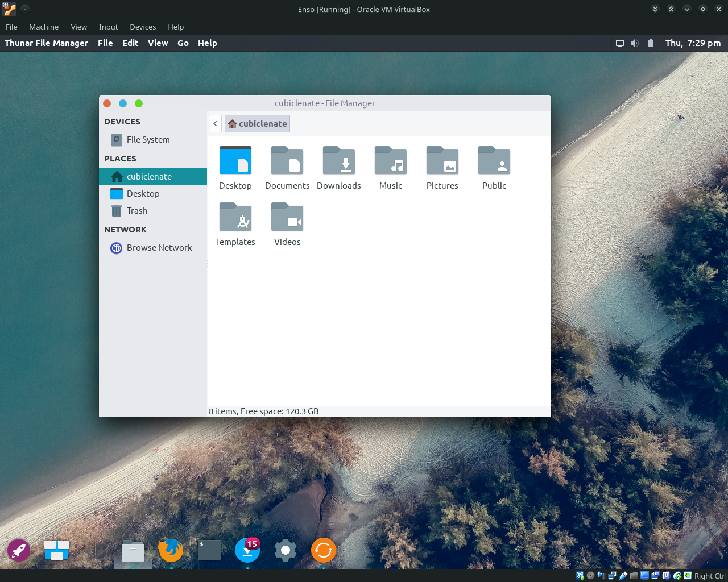Launch Firefox from the dock
The height and width of the screenshot is (582, 728).
click(x=171, y=550)
